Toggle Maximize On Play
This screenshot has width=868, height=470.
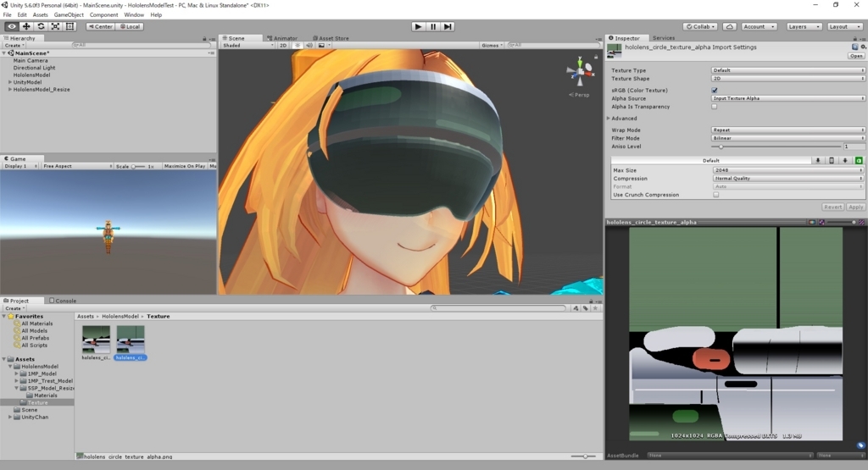pos(184,166)
